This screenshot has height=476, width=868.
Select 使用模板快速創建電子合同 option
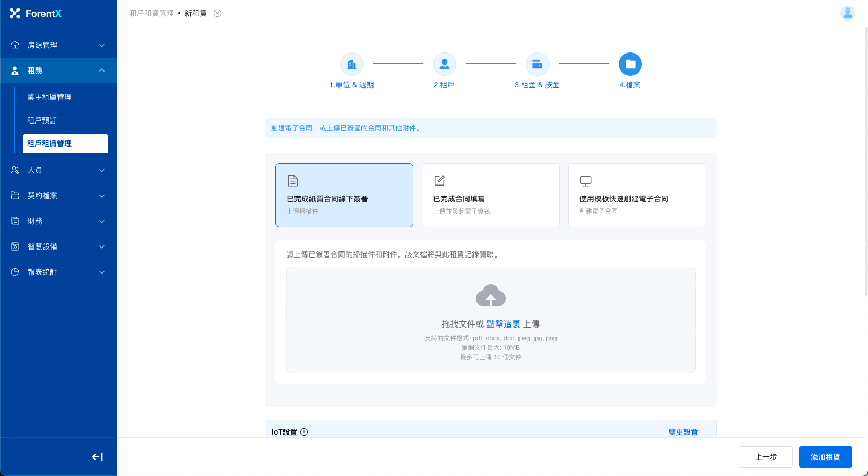637,195
